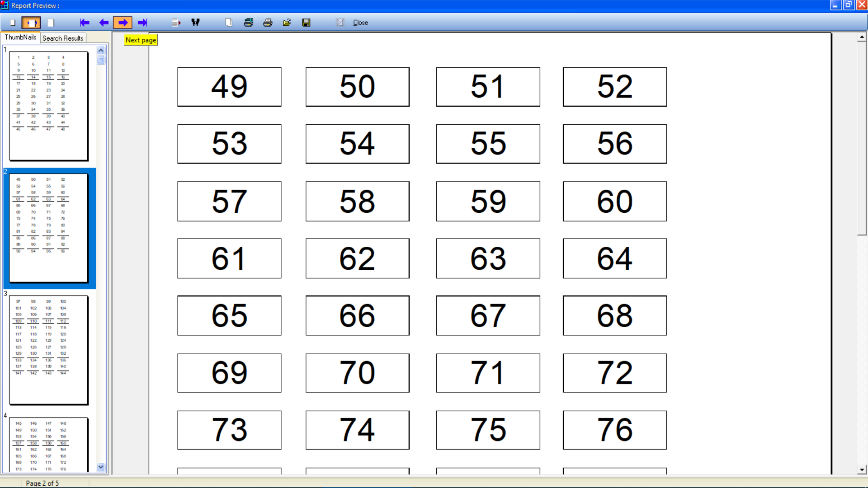The image size is (868, 488).
Task: Click the print report icon
Action: [268, 23]
